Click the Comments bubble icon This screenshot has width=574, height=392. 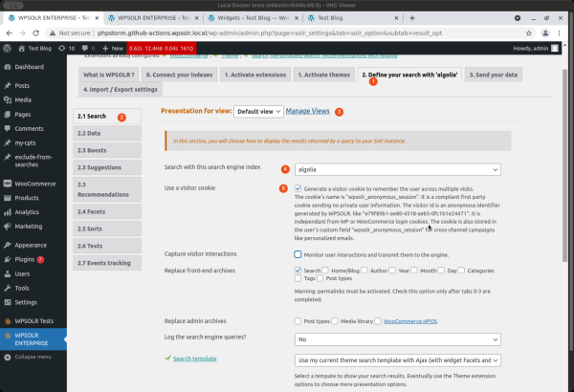click(x=8, y=128)
